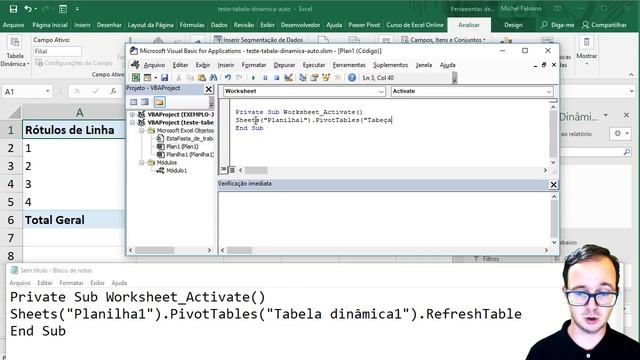Click Compartilhar button in Excel
640x360 pixels.
click(x=604, y=25)
